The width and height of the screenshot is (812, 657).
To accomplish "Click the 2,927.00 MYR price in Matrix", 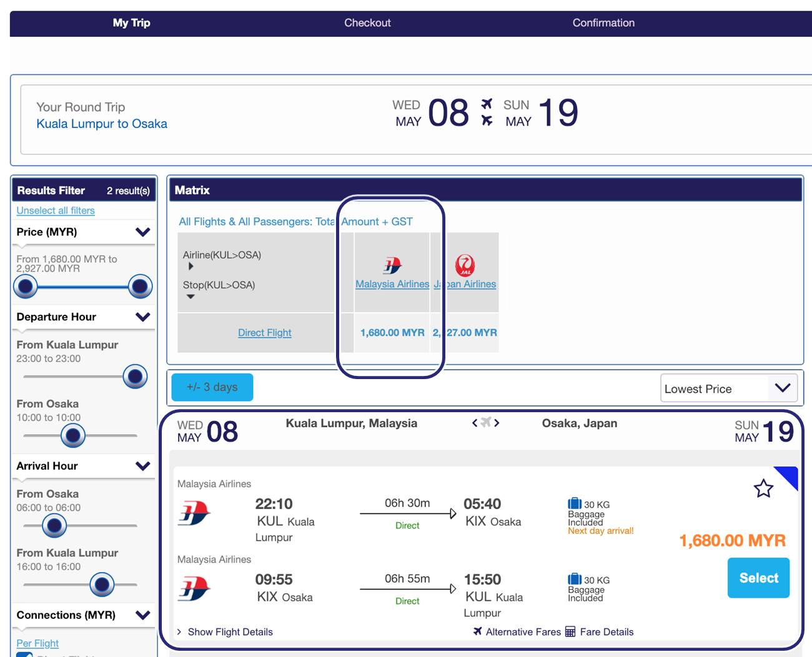I will [x=465, y=333].
